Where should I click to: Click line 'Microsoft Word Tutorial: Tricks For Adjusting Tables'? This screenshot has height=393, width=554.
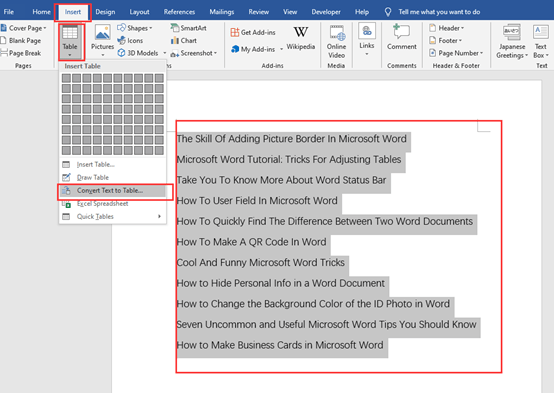pyautogui.click(x=289, y=159)
